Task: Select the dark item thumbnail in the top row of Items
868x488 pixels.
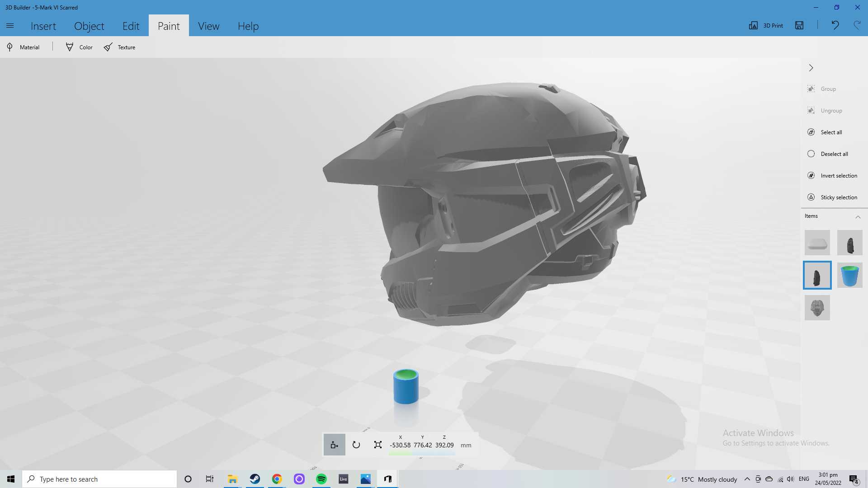Action: pos(850,243)
